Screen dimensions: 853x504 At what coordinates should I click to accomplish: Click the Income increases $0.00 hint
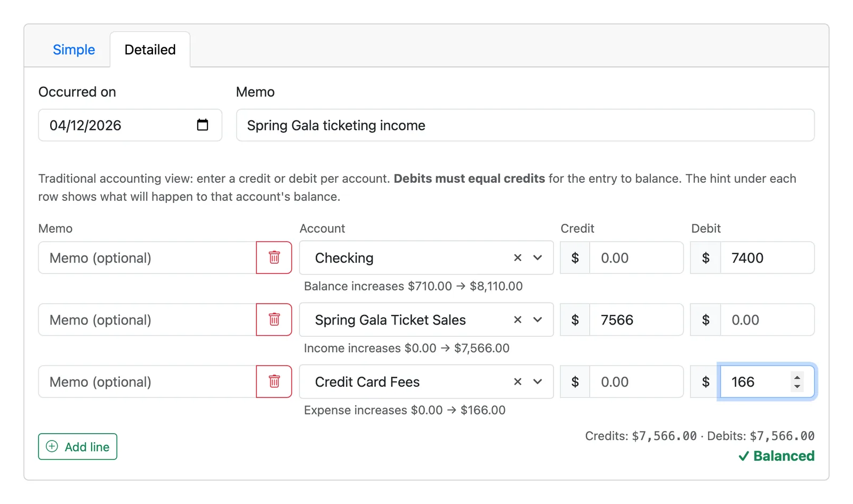(407, 348)
